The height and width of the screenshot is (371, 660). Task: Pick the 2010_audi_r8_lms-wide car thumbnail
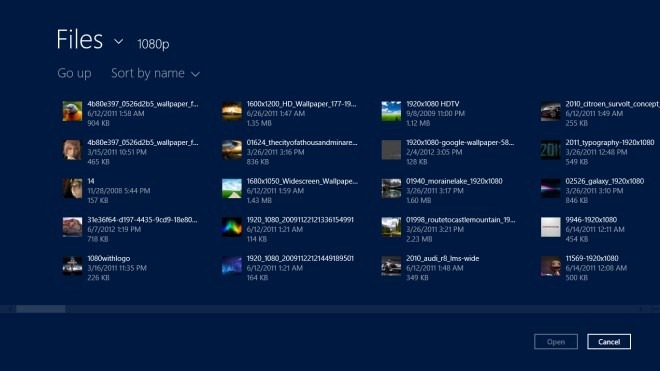click(391, 266)
